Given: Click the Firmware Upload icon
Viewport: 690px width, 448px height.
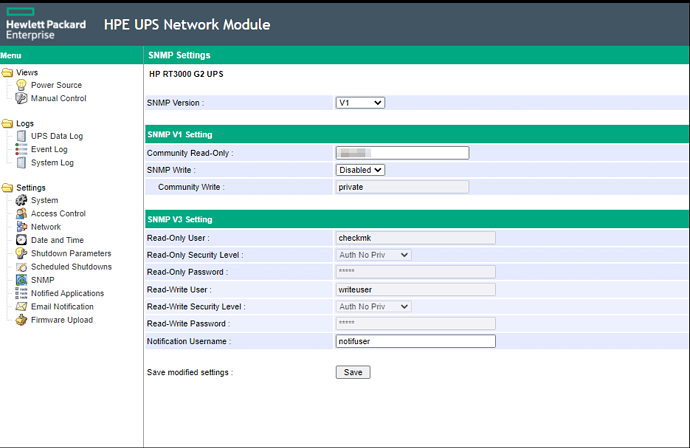Looking at the screenshot, I should [x=21, y=320].
